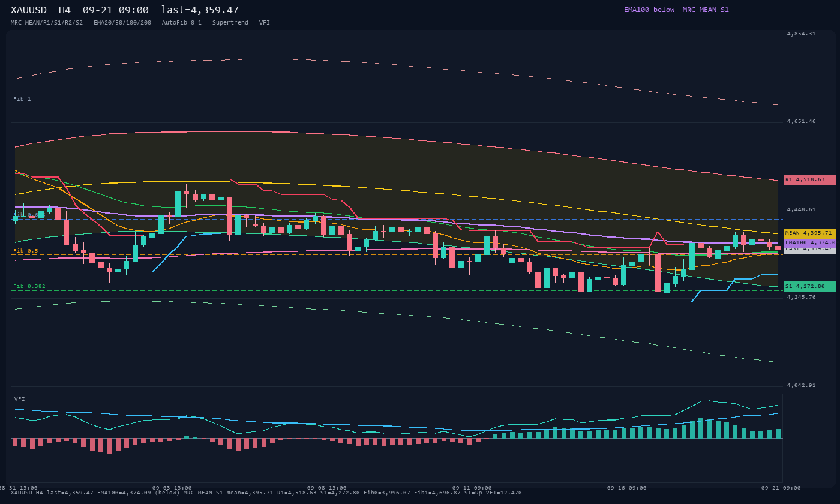
Task: Click the Fib 0.382 level label
Action: point(29,287)
